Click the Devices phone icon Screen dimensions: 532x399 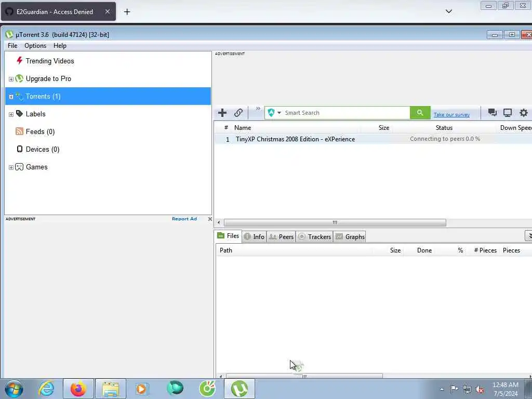click(20, 149)
